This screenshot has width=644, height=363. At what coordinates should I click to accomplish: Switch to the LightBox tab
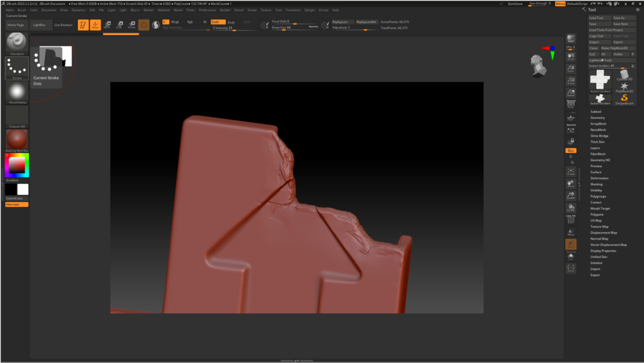(40, 25)
